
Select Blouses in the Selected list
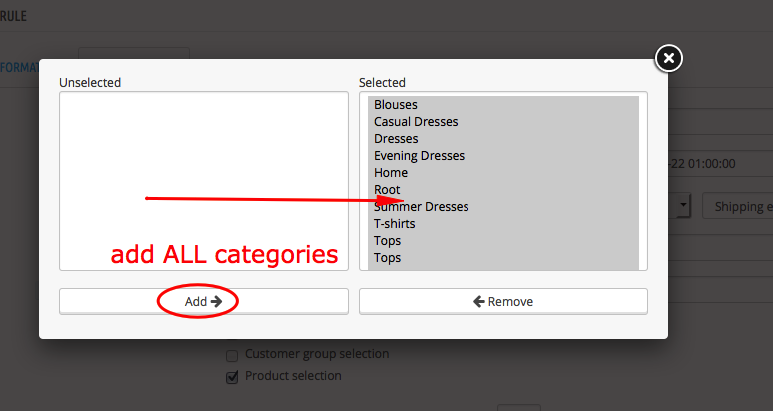click(x=396, y=105)
